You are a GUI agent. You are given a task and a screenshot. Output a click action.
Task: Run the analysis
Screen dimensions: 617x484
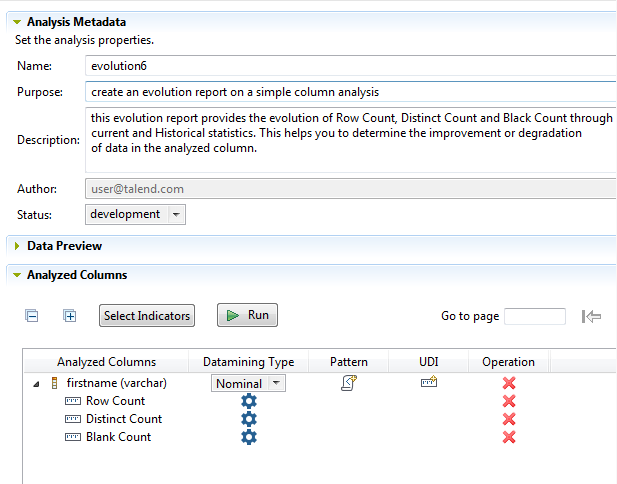[x=247, y=315]
